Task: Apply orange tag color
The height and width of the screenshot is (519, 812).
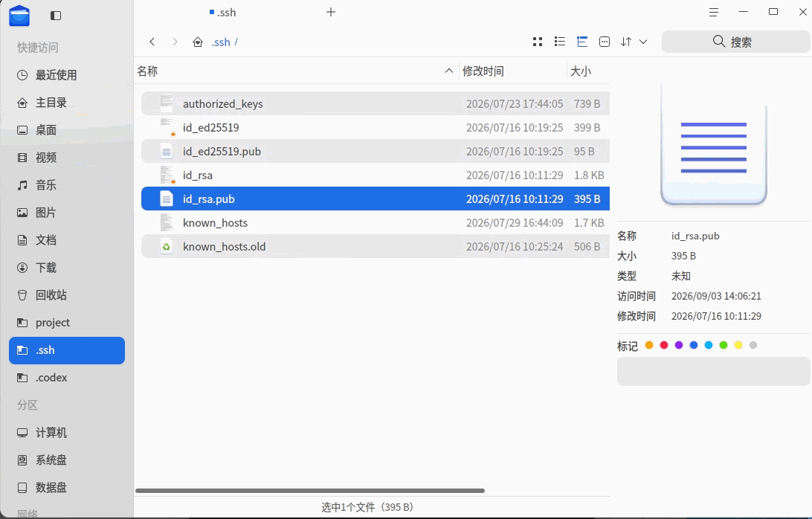Action: (649, 345)
